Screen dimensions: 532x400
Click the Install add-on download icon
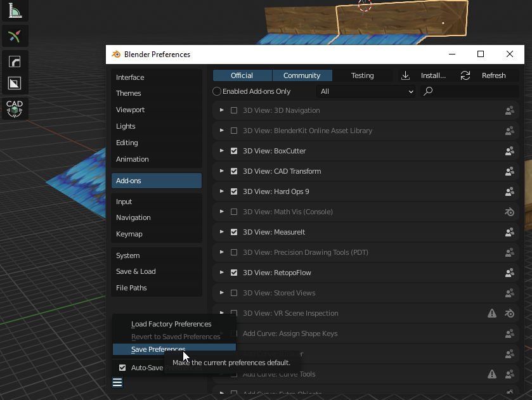pos(405,75)
